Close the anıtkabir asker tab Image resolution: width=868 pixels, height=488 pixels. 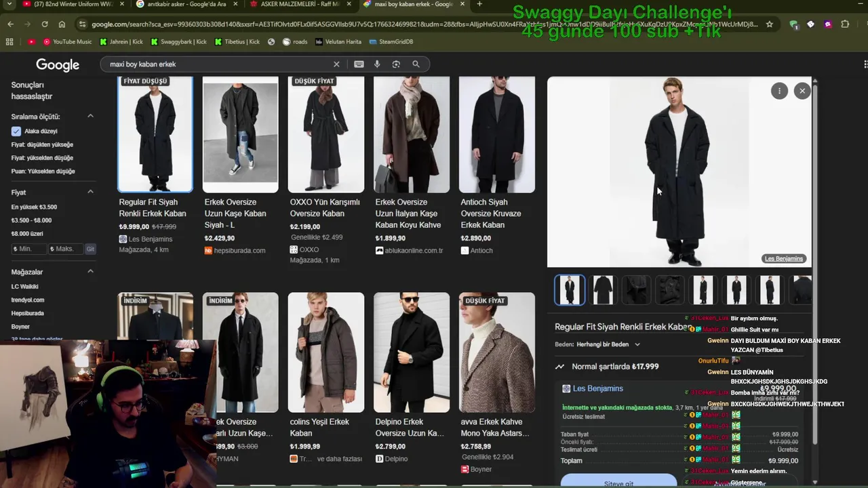235,4
